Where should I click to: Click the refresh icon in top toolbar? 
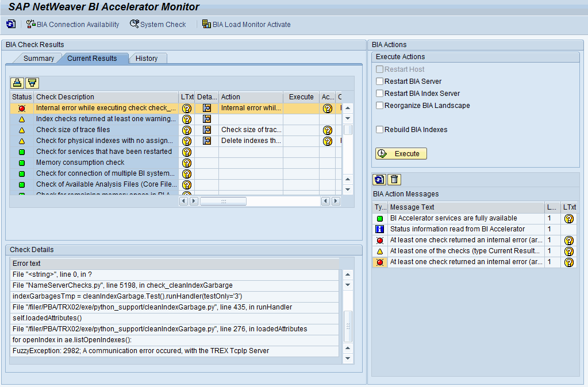point(11,24)
